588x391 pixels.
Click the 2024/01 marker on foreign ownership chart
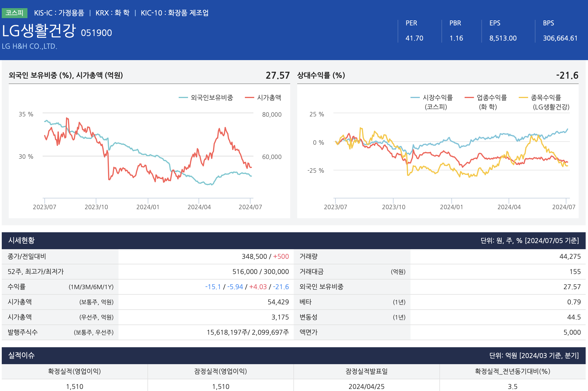(x=148, y=207)
